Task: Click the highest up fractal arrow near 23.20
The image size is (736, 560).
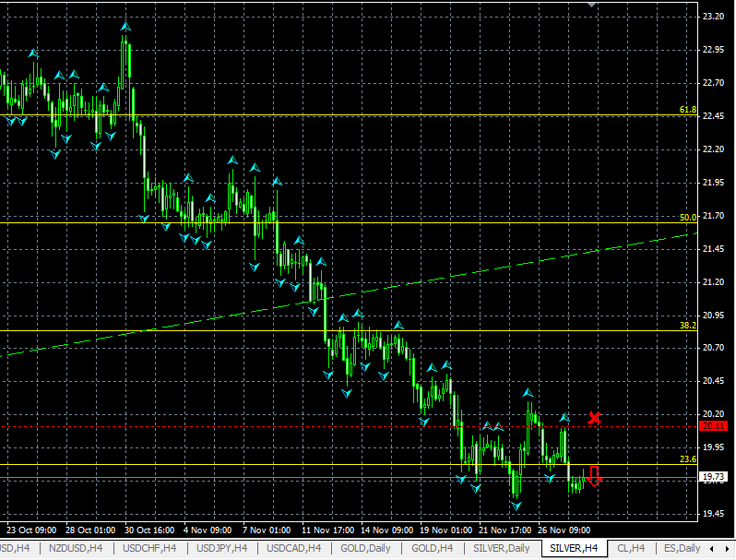Action: (125, 28)
